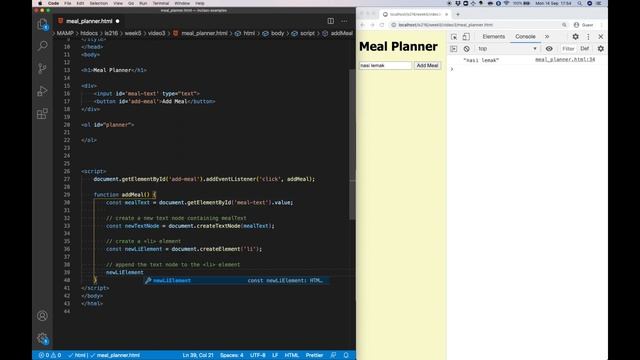The width and height of the screenshot is (640, 360).
Task: Click the feedback icon in status bar
Action: (333, 355)
